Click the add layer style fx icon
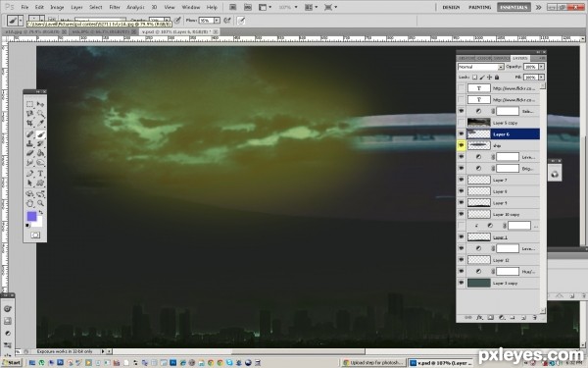The width and height of the screenshot is (588, 368). point(479,318)
